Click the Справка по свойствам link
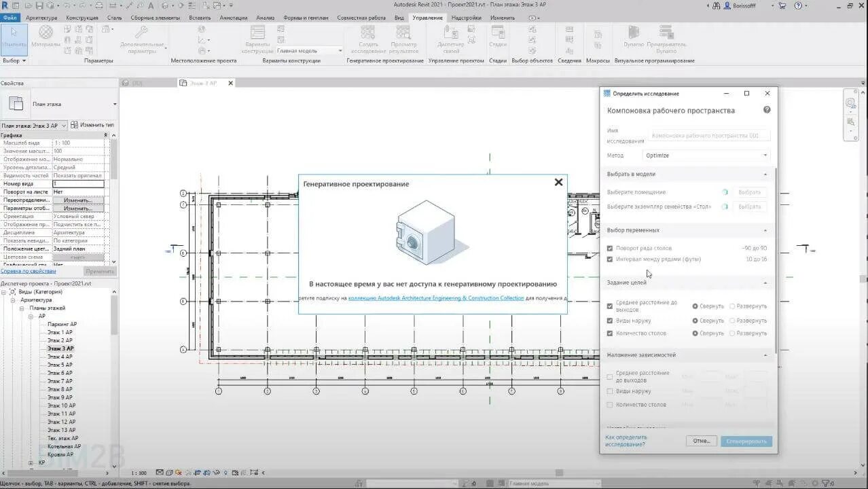868x489 pixels. 29,271
